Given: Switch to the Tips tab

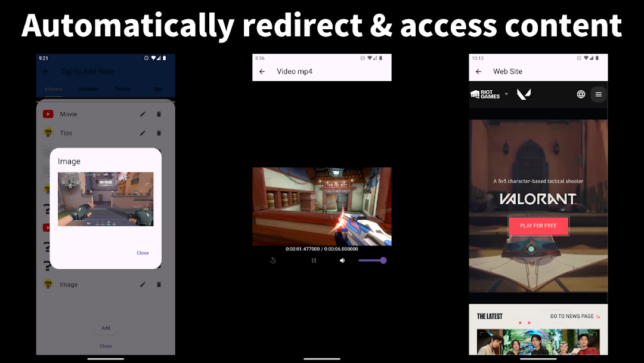Looking at the screenshot, I should point(157,89).
